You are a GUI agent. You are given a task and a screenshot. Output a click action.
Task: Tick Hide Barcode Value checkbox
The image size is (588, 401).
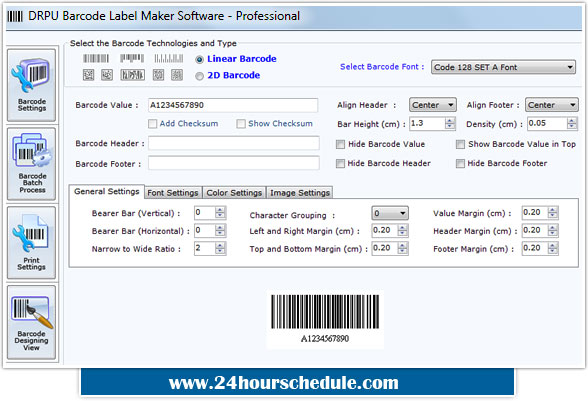click(x=340, y=144)
